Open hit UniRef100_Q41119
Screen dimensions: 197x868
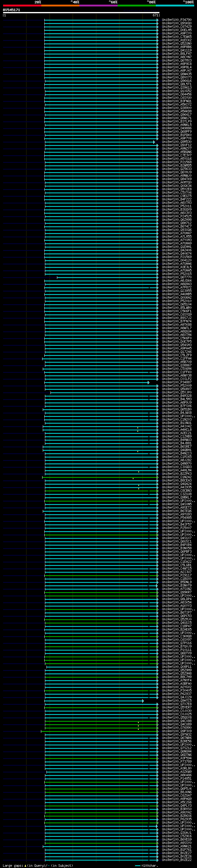click(x=176, y=50)
